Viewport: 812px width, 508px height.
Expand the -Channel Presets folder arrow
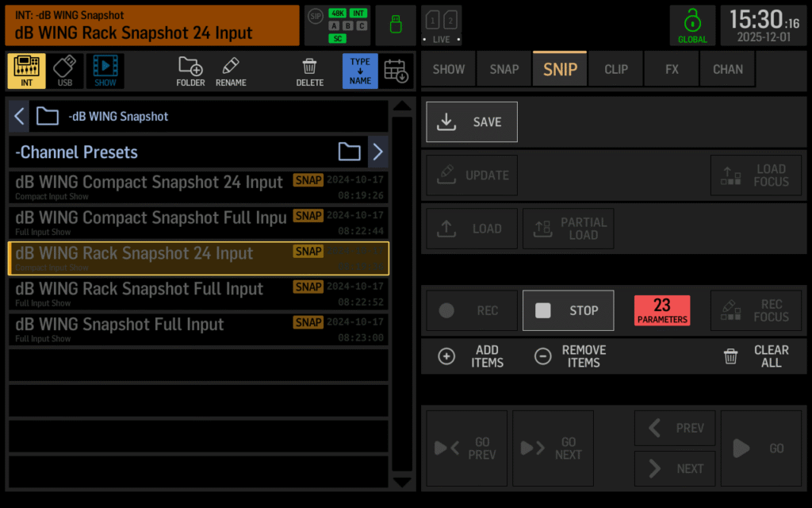point(377,152)
